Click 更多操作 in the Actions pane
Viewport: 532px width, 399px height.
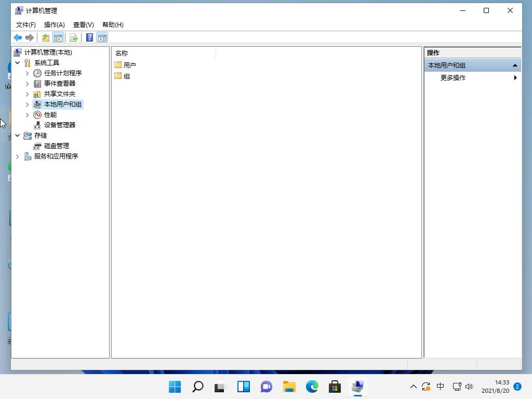pos(453,77)
